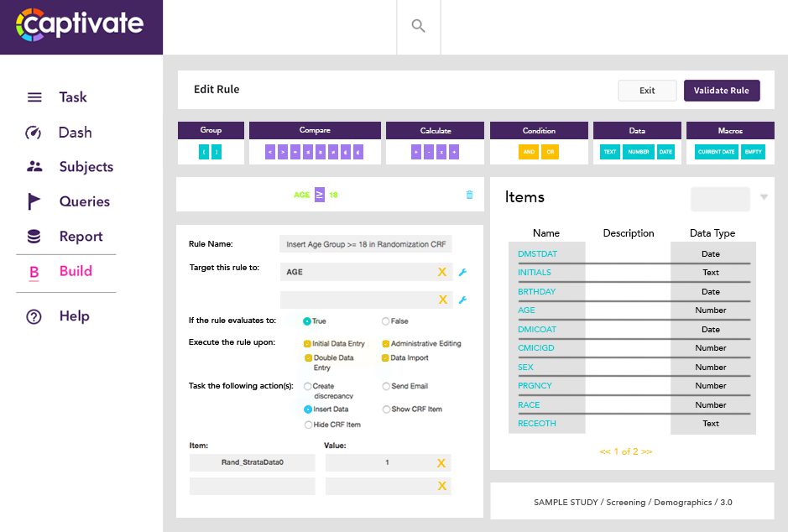Image resolution: width=788 pixels, height=532 pixels.
Task: Select the False radio button
Action: click(385, 321)
